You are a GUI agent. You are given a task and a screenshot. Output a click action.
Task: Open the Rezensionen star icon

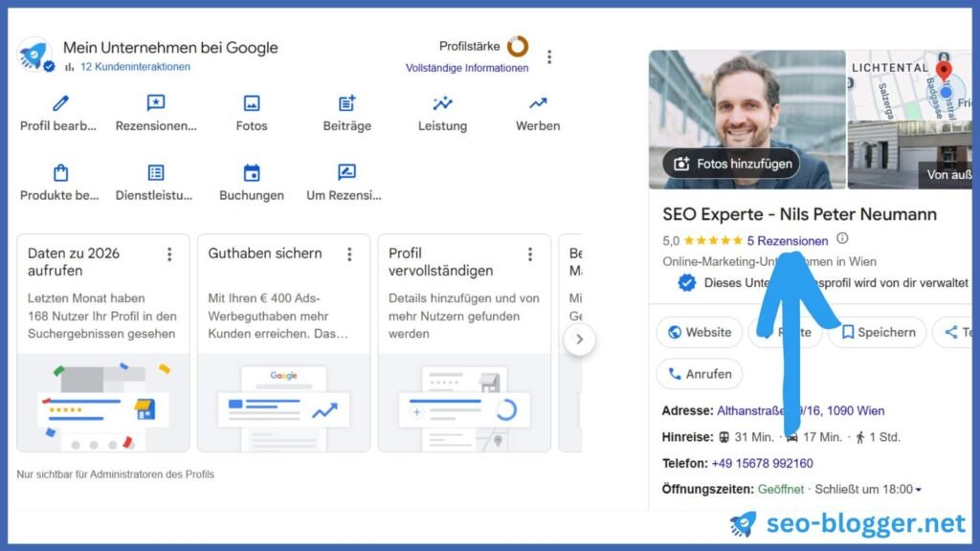click(156, 103)
